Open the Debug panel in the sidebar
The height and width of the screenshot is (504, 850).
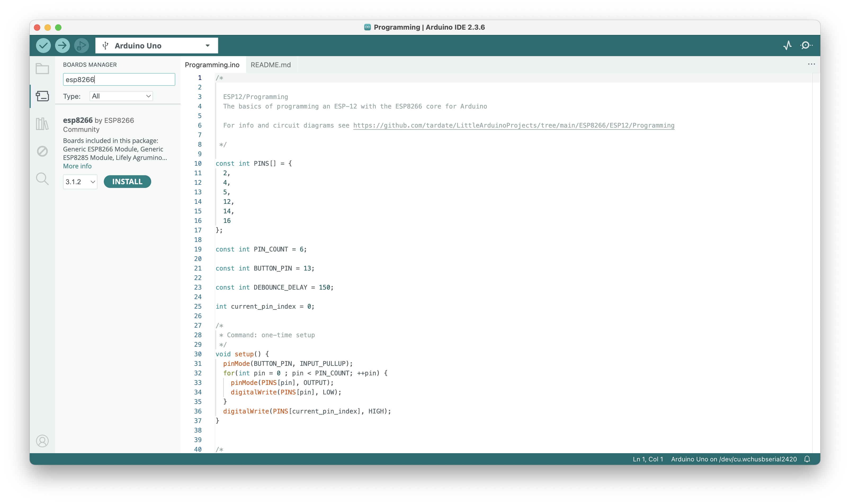(42, 151)
